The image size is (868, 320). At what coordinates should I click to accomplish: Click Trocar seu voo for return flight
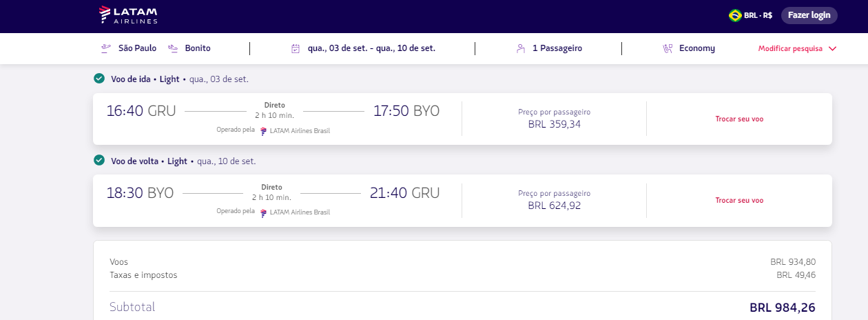point(739,200)
